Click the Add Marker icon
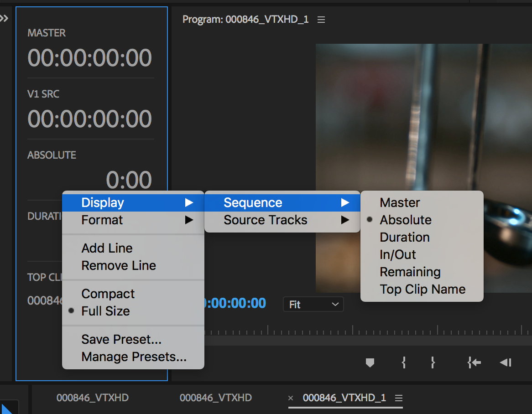This screenshot has height=414, width=532. point(370,362)
